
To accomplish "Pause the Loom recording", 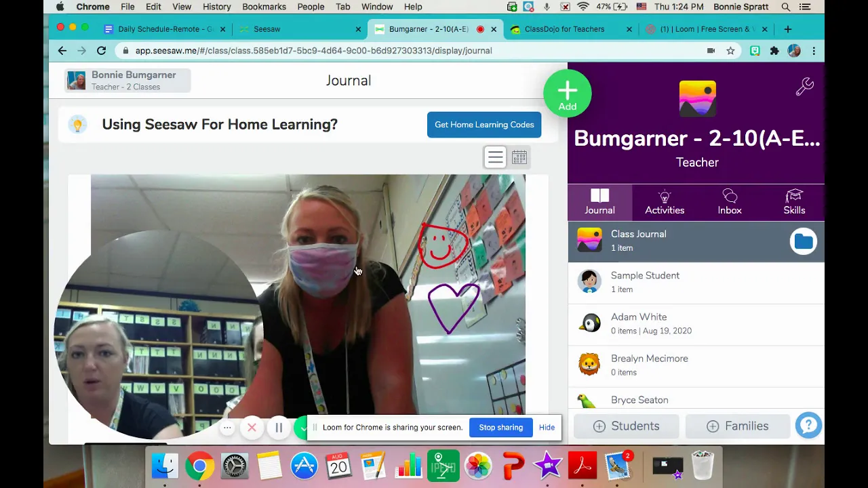I will coord(279,428).
